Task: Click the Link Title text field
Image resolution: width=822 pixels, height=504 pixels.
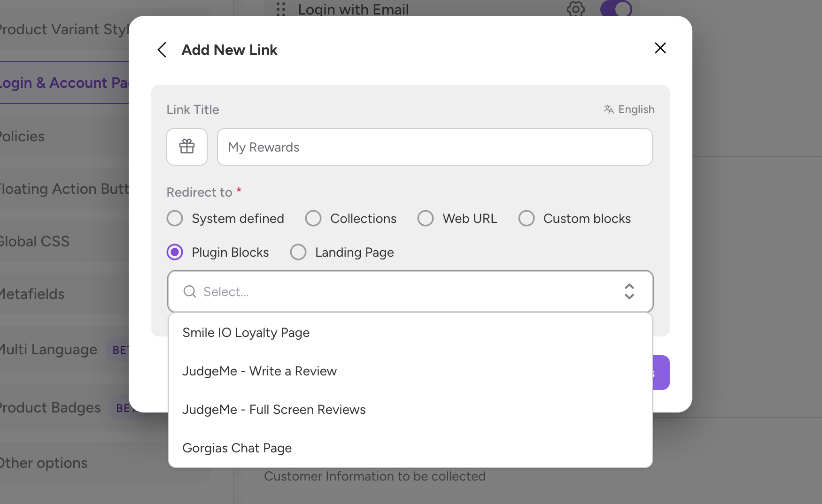Action: (x=434, y=147)
